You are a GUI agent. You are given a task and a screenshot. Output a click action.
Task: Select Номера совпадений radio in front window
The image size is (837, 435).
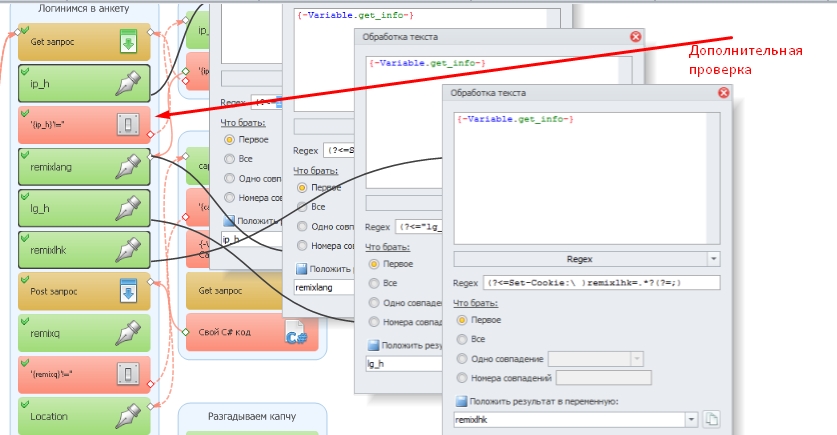(462, 378)
